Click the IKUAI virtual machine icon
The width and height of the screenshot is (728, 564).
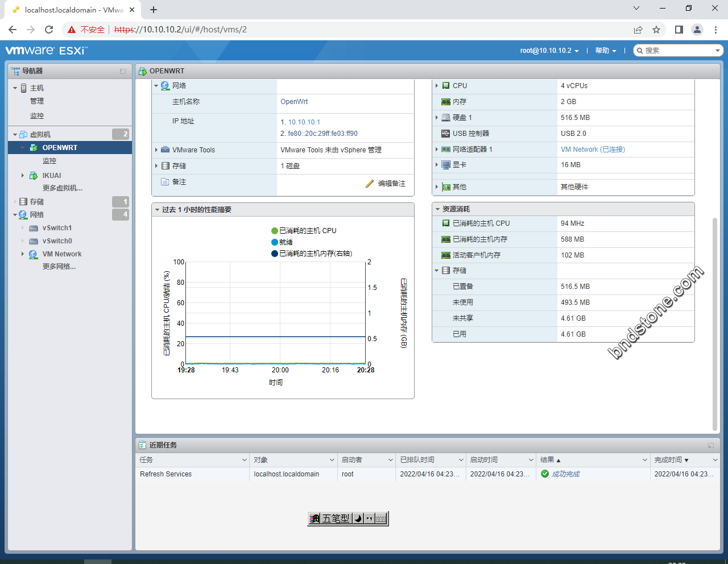[34, 176]
